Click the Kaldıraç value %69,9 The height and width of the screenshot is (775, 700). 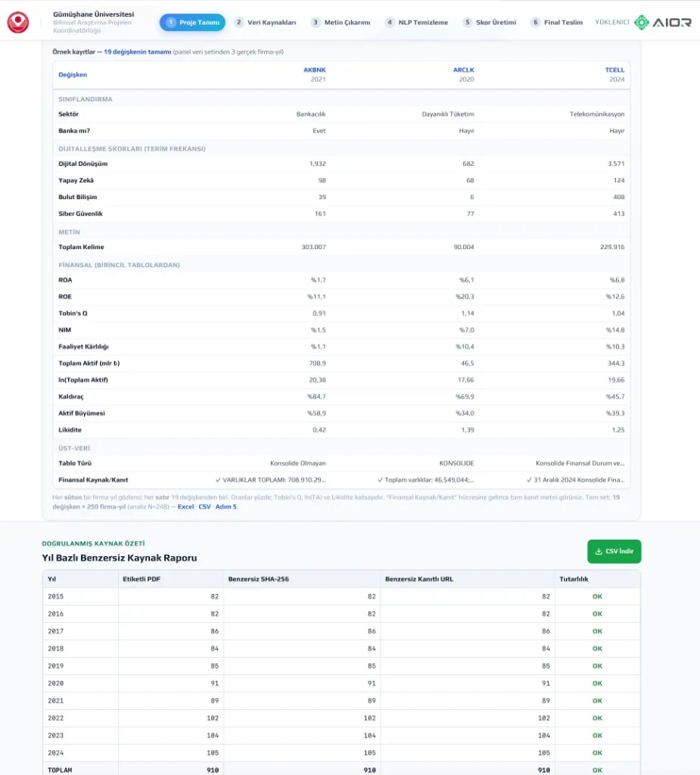coord(465,397)
